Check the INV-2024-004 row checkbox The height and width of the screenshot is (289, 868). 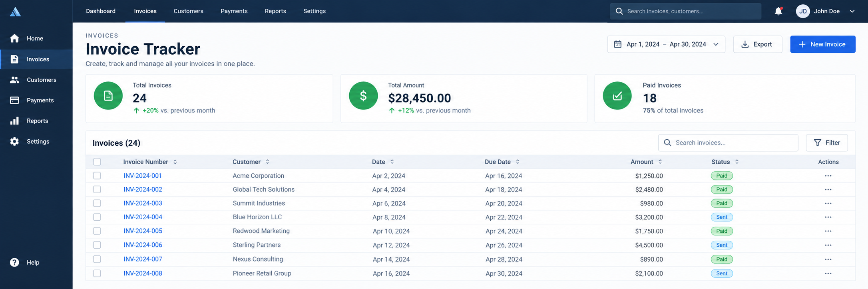97,217
